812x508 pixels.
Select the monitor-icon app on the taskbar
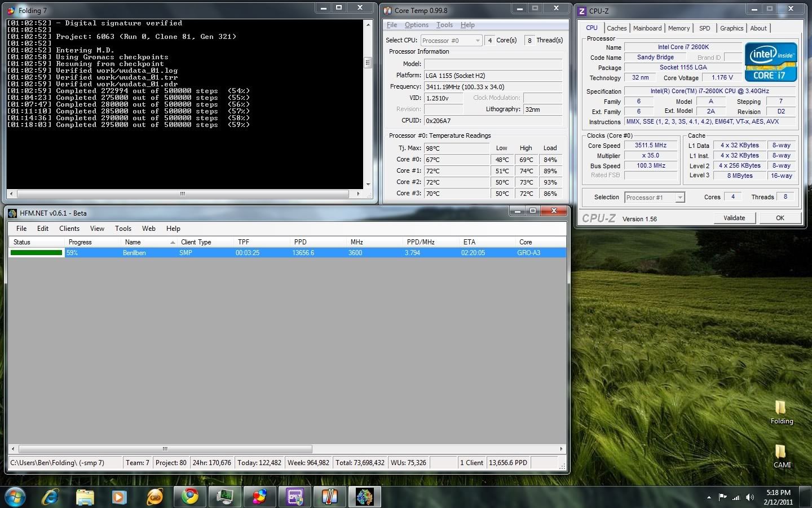(225, 497)
